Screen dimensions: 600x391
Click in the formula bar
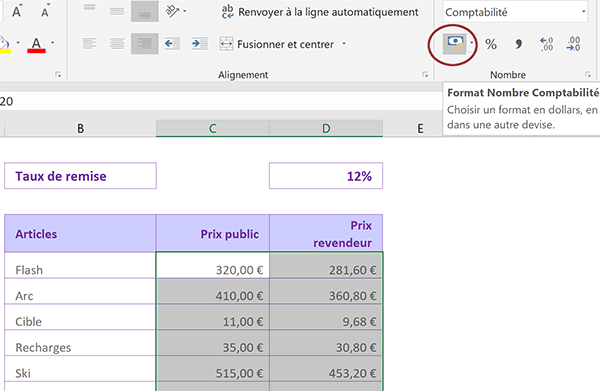[x=220, y=101]
